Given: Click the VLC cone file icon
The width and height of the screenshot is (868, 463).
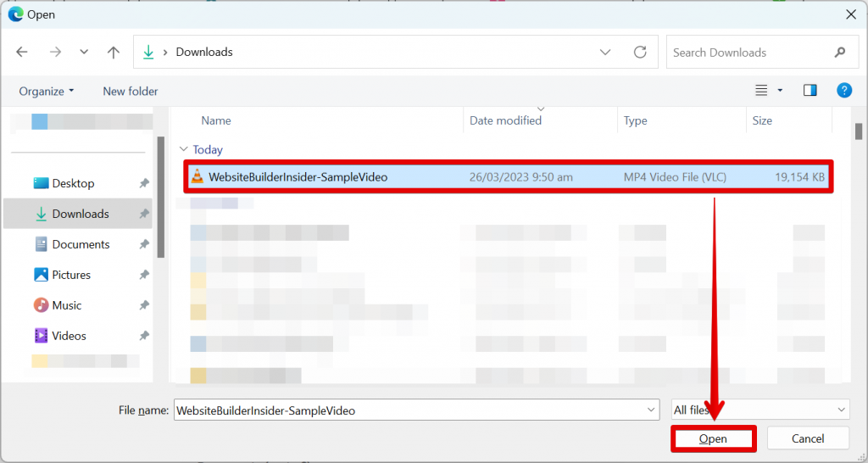Looking at the screenshot, I should [x=197, y=176].
